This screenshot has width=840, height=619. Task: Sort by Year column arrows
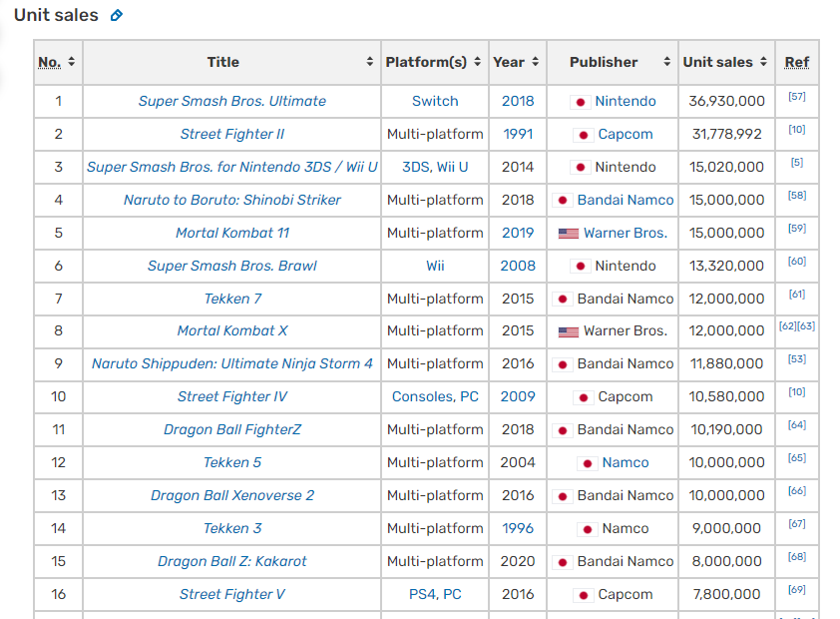535,62
